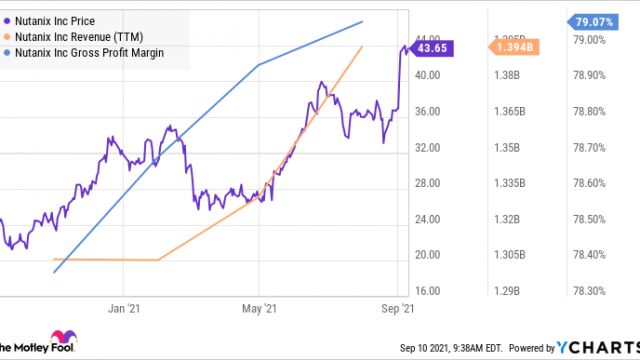This screenshot has width=640, height=360.
Task: Click the orange Revenue (TTM) legend dot
Action: click(7, 37)
